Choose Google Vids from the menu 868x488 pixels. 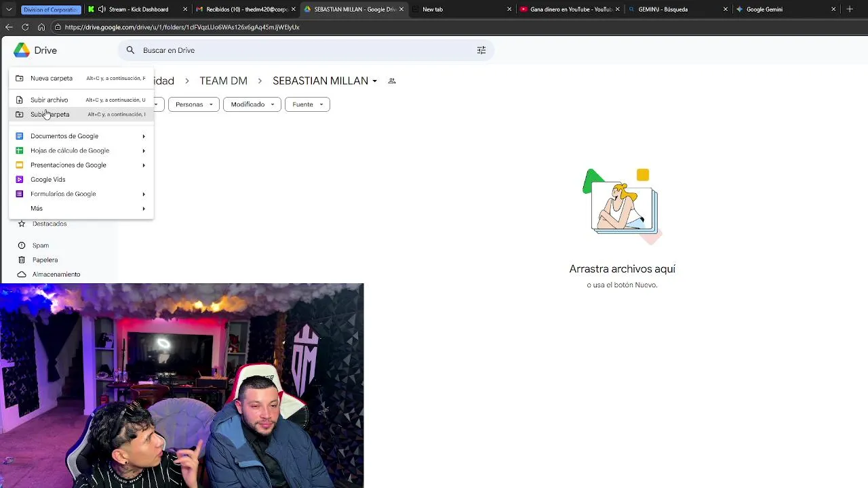pyautogui.click(x=81, y=180)
